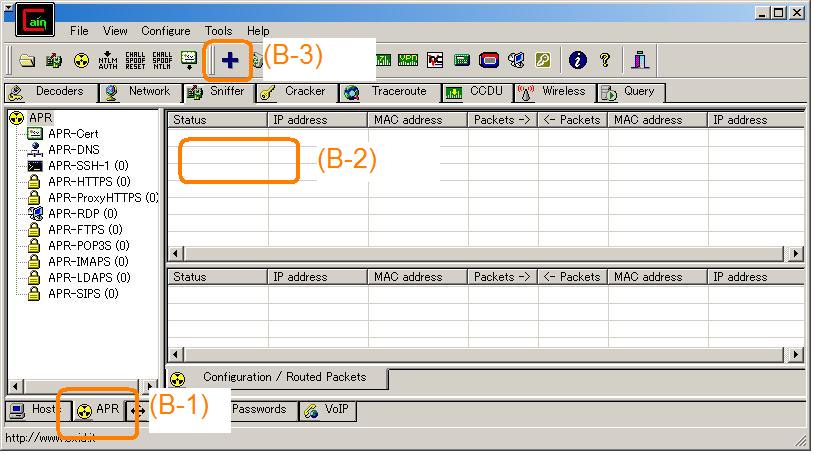
Task: Open the File menu
Action: coord(79,31)
